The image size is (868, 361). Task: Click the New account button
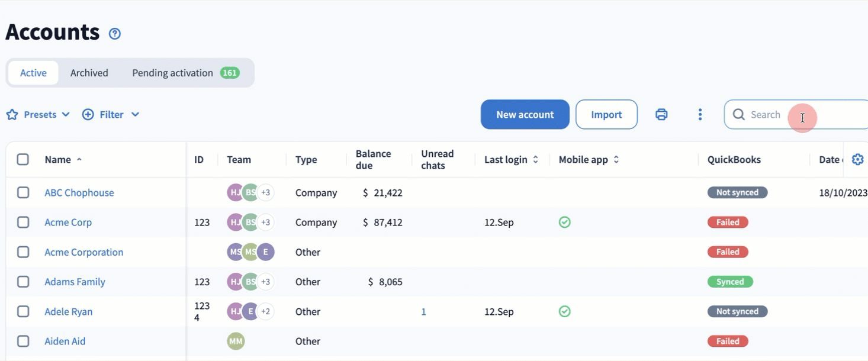click(525, 115)
